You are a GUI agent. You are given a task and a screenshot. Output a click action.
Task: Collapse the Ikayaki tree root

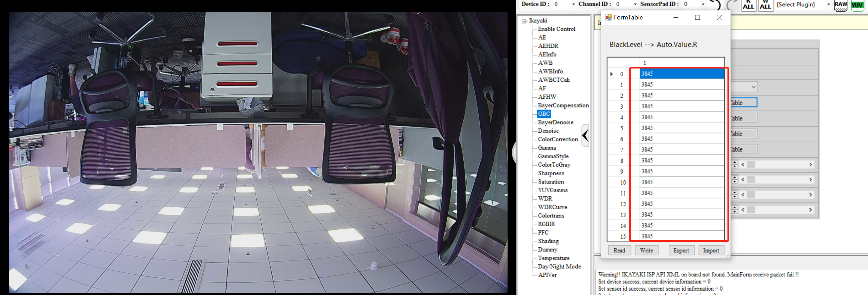(524, 21)
